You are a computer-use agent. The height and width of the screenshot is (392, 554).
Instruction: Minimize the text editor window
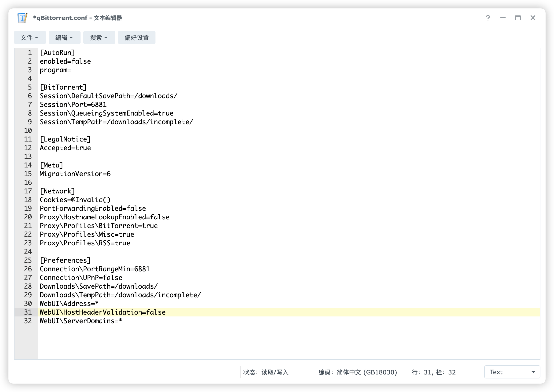pyautogui.click(x=503, y=18)
